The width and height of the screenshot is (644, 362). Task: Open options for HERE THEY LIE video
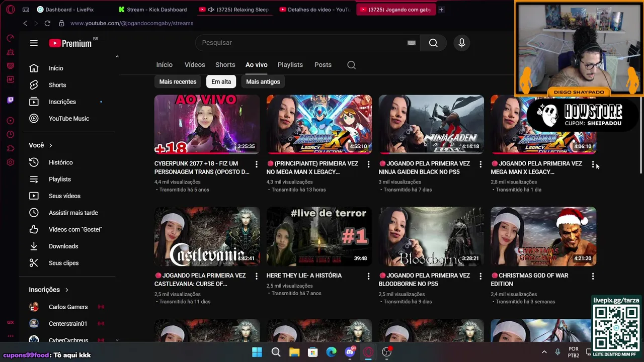369,277
